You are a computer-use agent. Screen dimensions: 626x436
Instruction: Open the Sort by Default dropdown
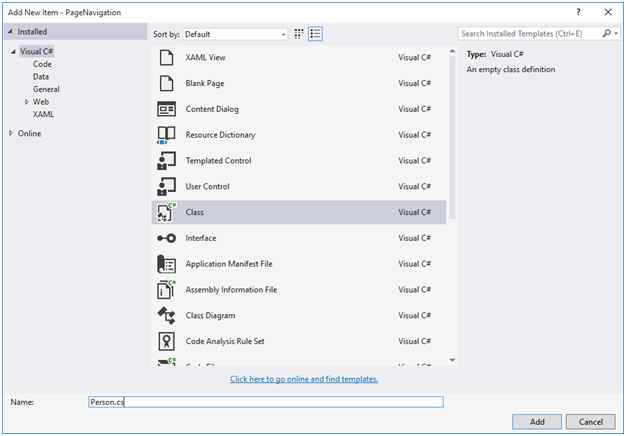click(x=235, y=34)
